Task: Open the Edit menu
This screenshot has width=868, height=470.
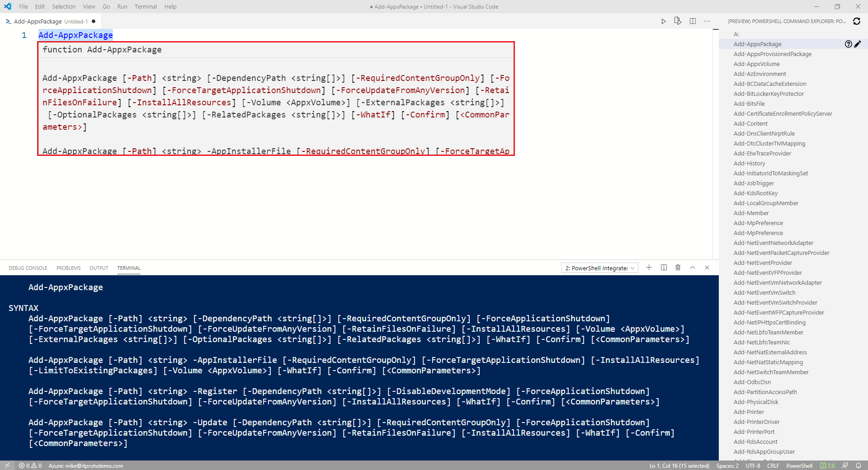Action: pyautogui.click(x=40, y=6)
